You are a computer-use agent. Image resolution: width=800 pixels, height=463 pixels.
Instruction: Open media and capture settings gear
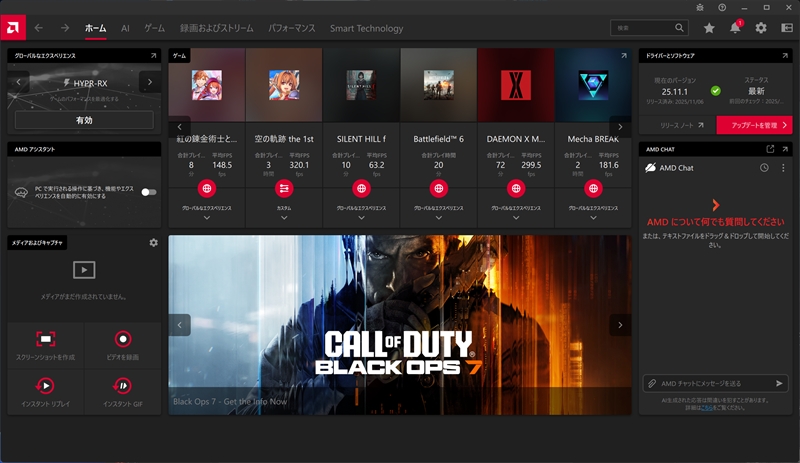pos(153,243)
